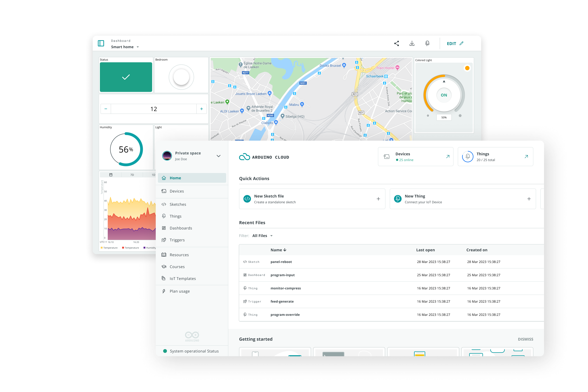Open the panel-reboot sketch file
This screenshot has height=392, width=588.
pos(281,262)
